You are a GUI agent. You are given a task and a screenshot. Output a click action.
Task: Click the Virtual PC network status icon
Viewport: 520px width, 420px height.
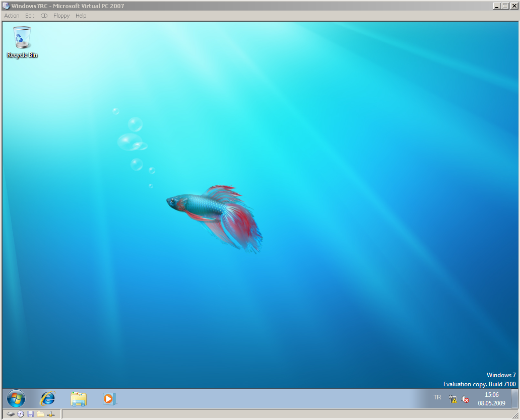[51, 414]
